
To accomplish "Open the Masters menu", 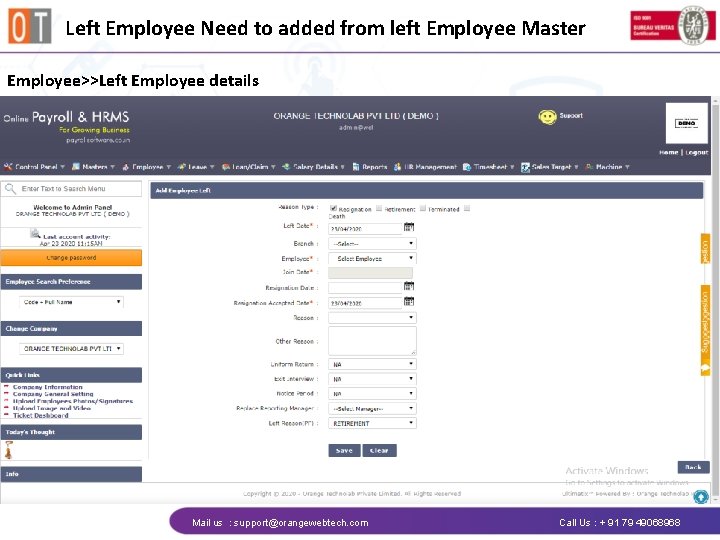I will 93,167.
